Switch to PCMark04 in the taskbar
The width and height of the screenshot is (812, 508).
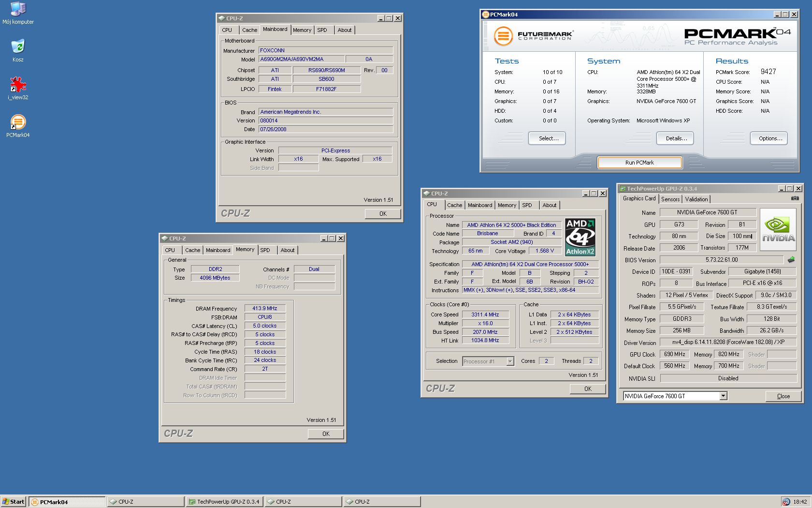click(x=67, y=502)
